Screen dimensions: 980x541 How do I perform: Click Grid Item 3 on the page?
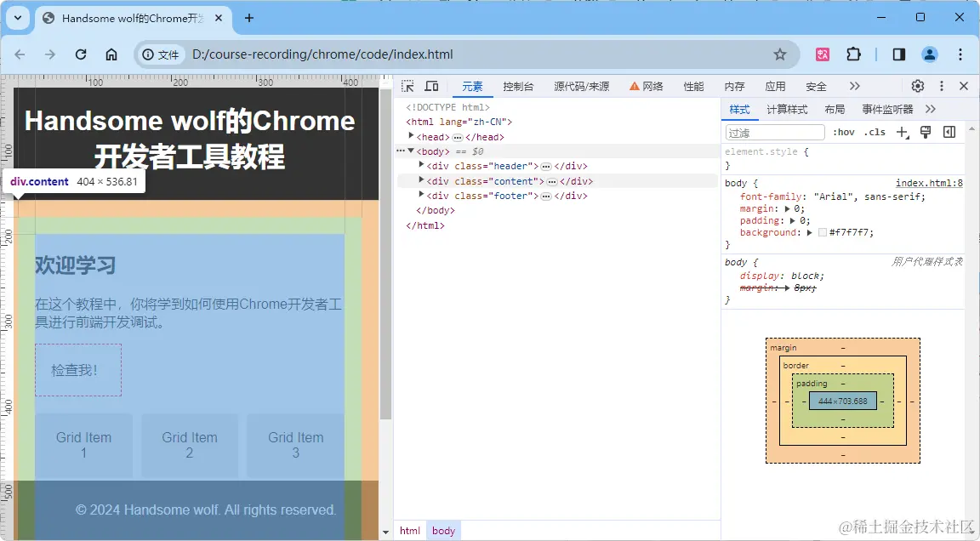(296, 446)
